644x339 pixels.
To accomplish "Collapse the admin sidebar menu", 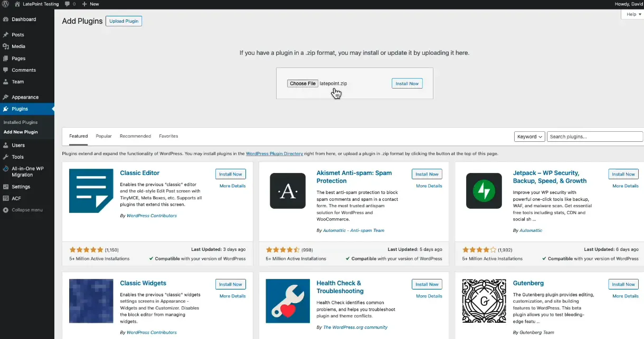I will [26, 210].
